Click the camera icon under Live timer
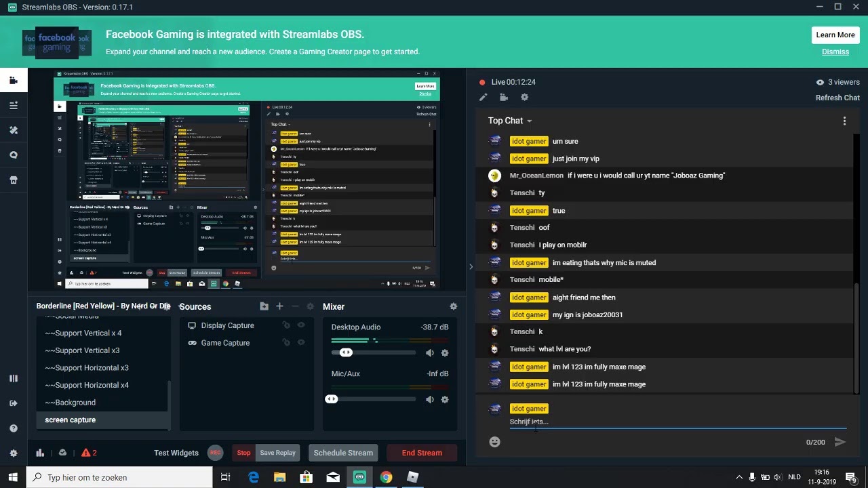Viewport: 868px width, 488px height. (x=503, y=98)
